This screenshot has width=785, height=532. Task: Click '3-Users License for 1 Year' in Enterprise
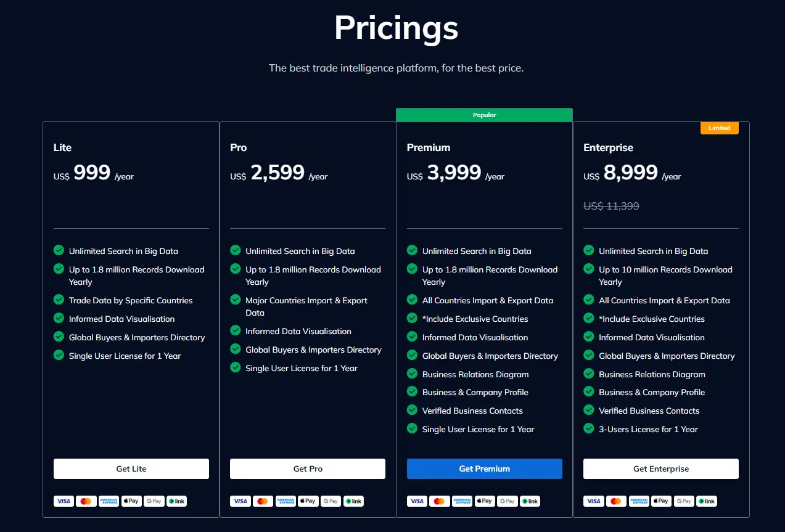pos(648,429)
